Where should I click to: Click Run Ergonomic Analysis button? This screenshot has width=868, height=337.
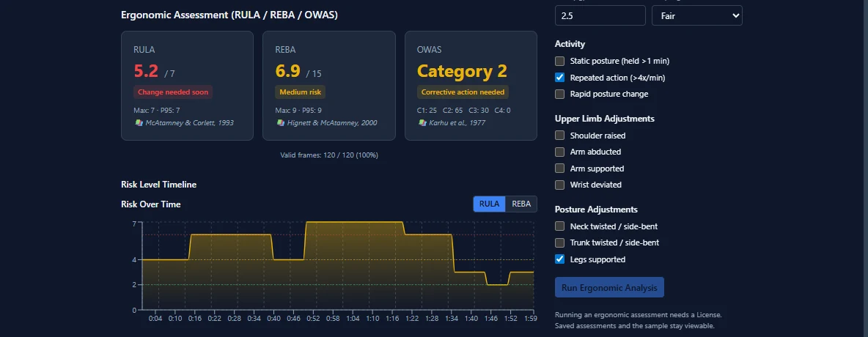coord(609,287)
